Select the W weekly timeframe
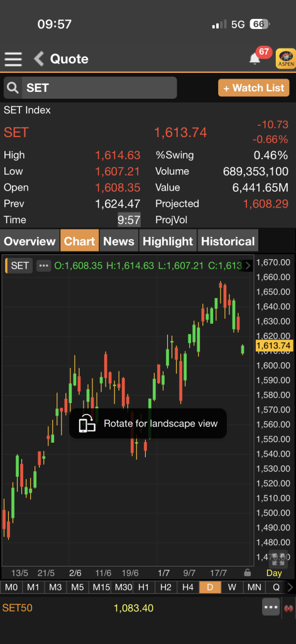Image resolution: width=296 pixels, height=644 pixels. pyautogui.click(x=232, y=587)
